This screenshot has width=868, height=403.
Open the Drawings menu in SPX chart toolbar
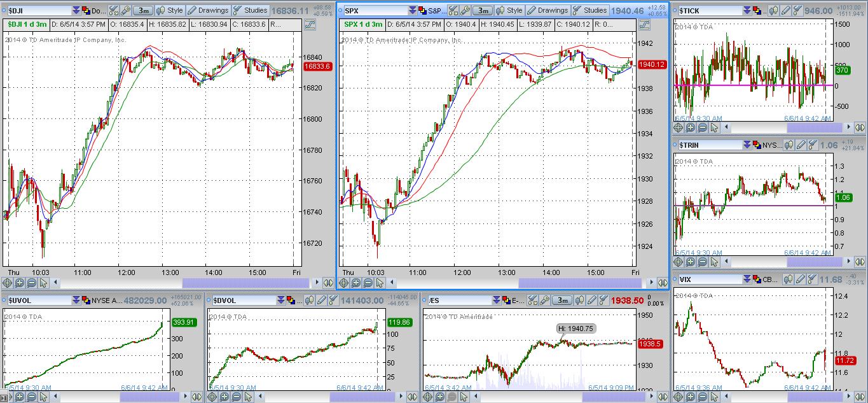pos(548,11)
